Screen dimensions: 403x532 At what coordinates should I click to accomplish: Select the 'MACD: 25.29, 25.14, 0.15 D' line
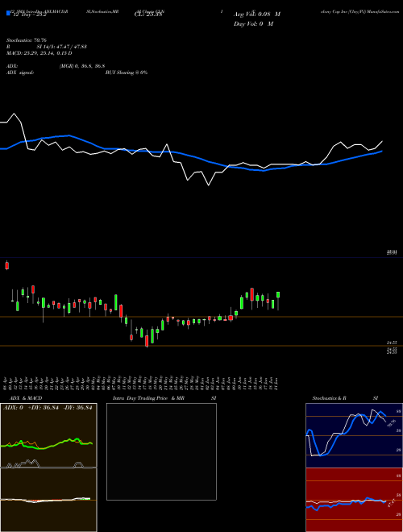[x=39, y=53]
